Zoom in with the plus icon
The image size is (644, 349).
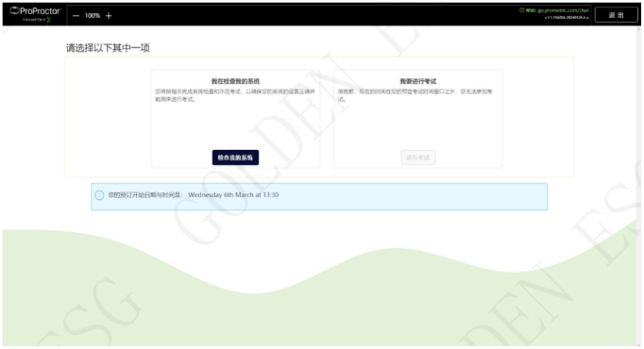tap(109, 16)
